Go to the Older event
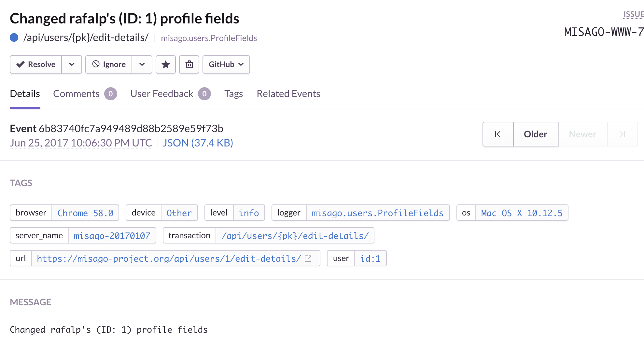 536,134
